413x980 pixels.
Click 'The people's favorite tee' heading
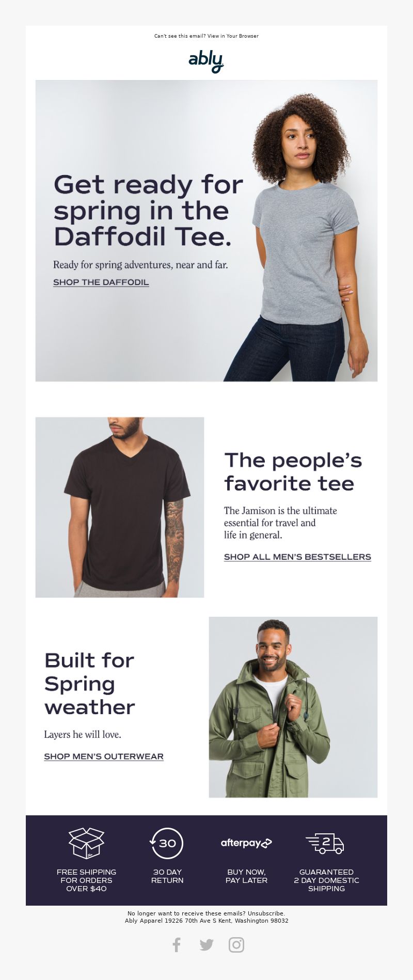(293, 472)
